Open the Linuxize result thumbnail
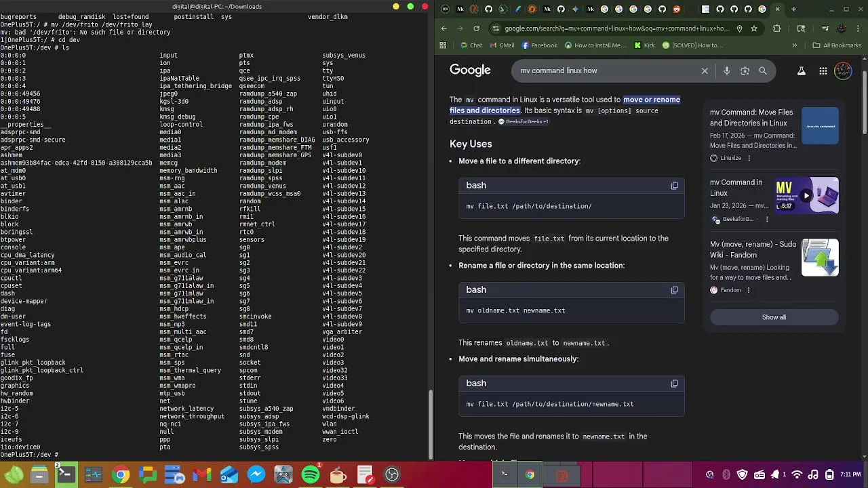This screenshot has height=488, width=868. (x=820, y=126)
